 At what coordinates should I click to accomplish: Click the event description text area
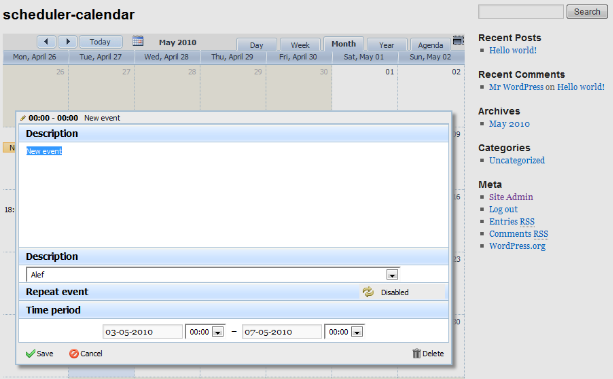(233, 195)
